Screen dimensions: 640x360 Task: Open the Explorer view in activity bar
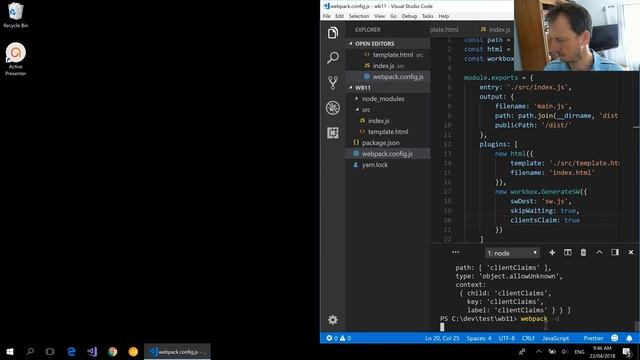pyautogui.click(x=333, y=33)
